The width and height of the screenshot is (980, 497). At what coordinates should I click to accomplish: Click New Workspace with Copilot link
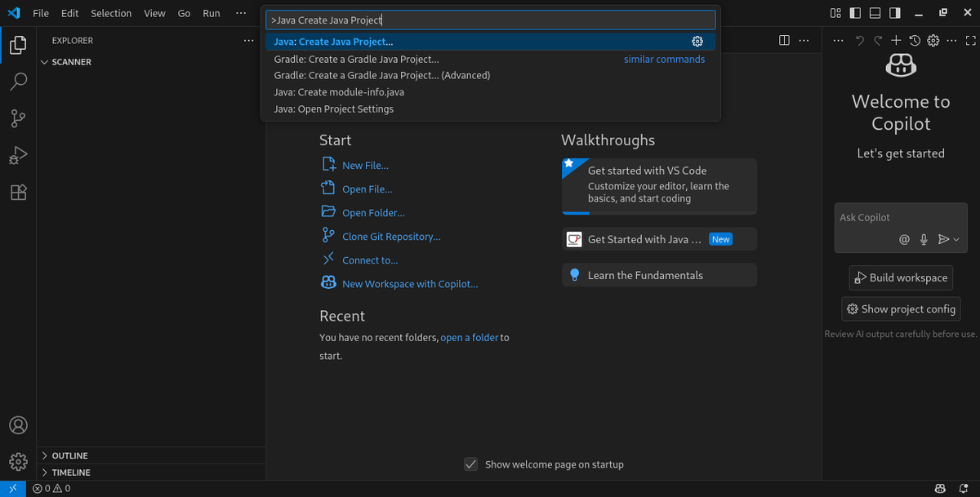[x=410, y=283]
